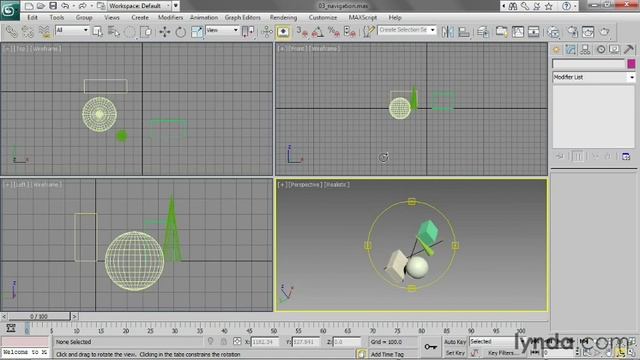
Task: Toggle Spinner Snap
Action: point(350,31)
